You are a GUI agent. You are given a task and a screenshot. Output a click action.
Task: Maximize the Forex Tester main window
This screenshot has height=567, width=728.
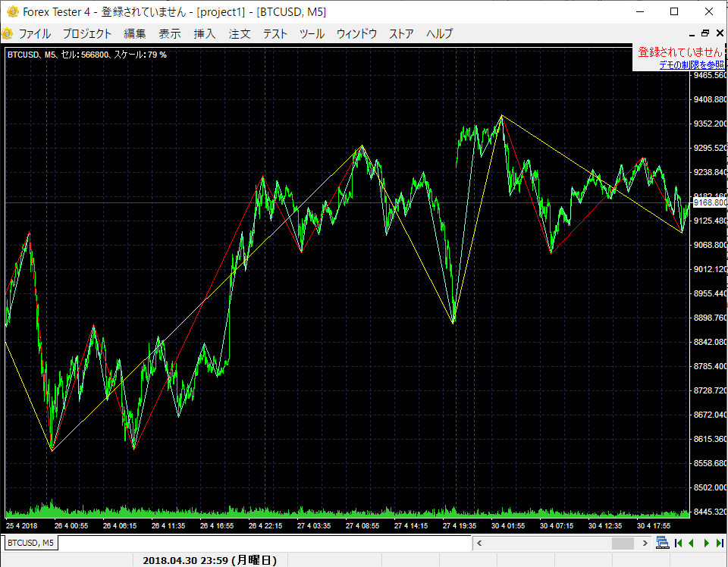pyautogui.click(x=674, y=11)
